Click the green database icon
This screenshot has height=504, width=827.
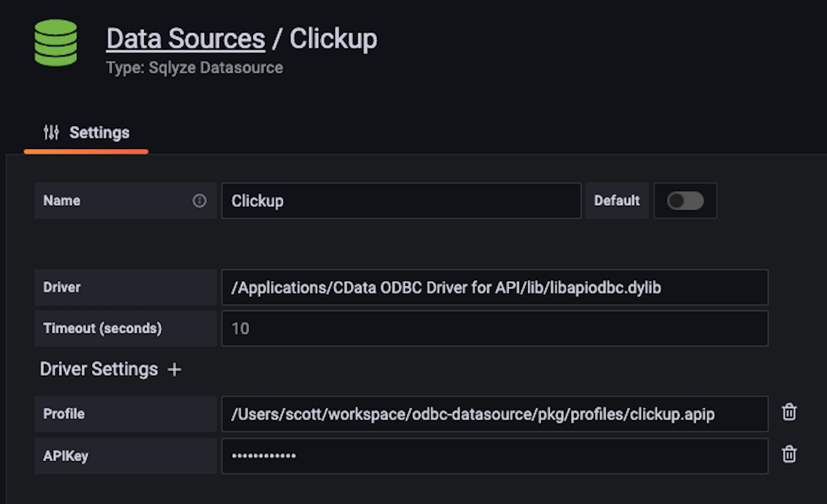pos(56,43)
